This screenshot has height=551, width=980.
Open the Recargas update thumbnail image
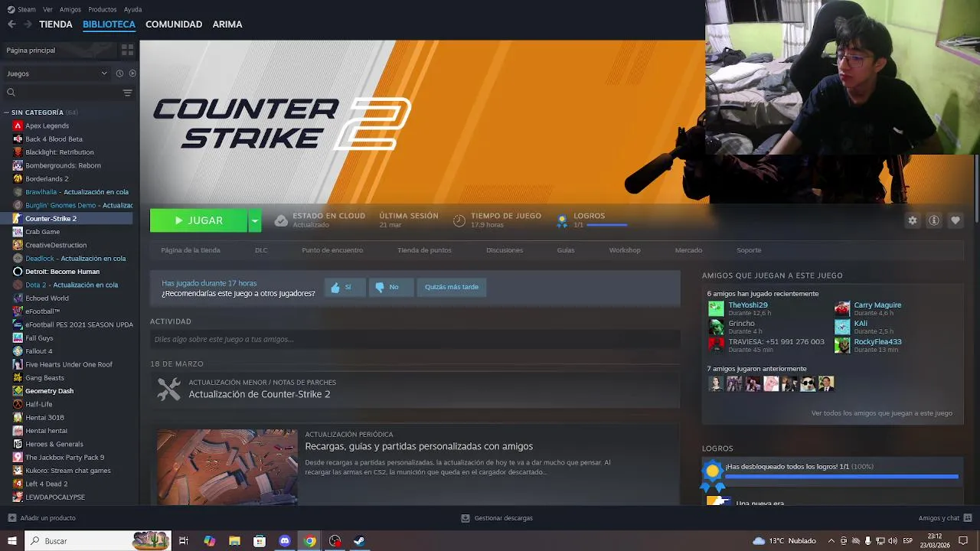tap(227, 467)
